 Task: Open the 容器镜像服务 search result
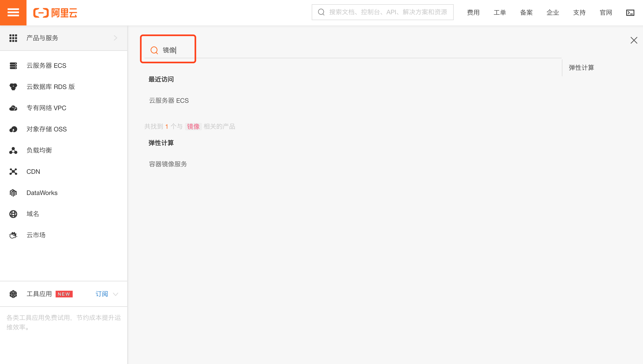168,164
